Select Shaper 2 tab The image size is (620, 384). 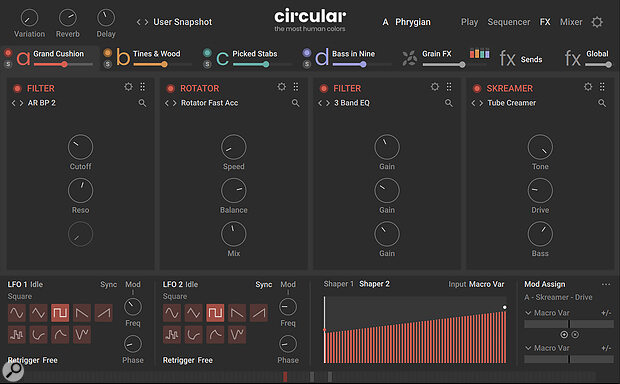(x=374, y=284)
